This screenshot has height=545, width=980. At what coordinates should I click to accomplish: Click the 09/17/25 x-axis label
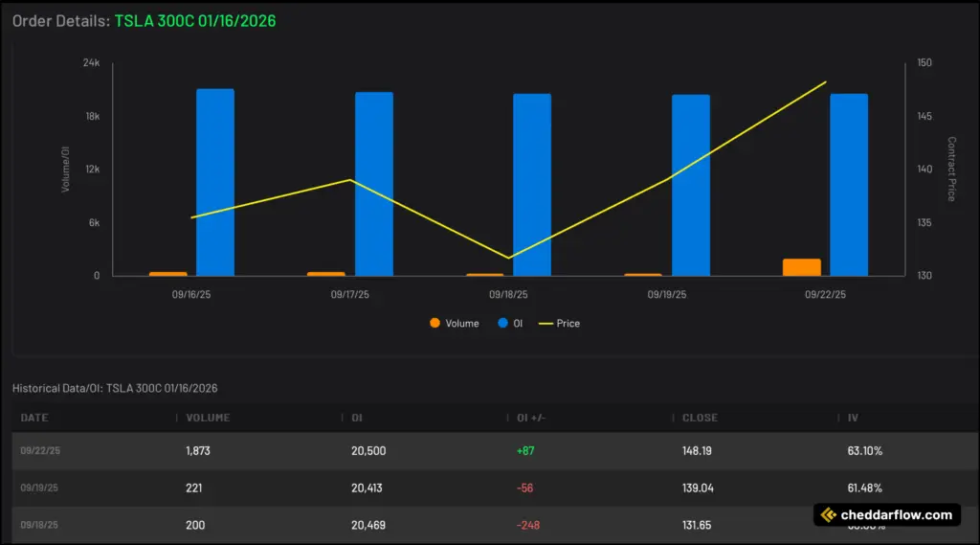point(350,294)
